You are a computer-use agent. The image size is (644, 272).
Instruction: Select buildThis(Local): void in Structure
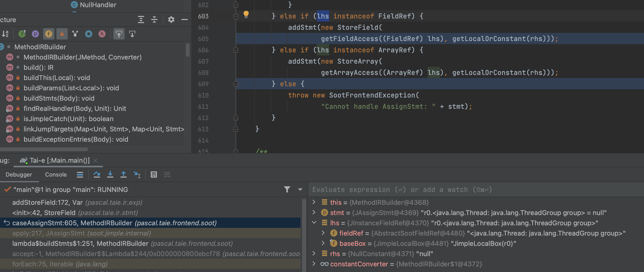point(57,78)
